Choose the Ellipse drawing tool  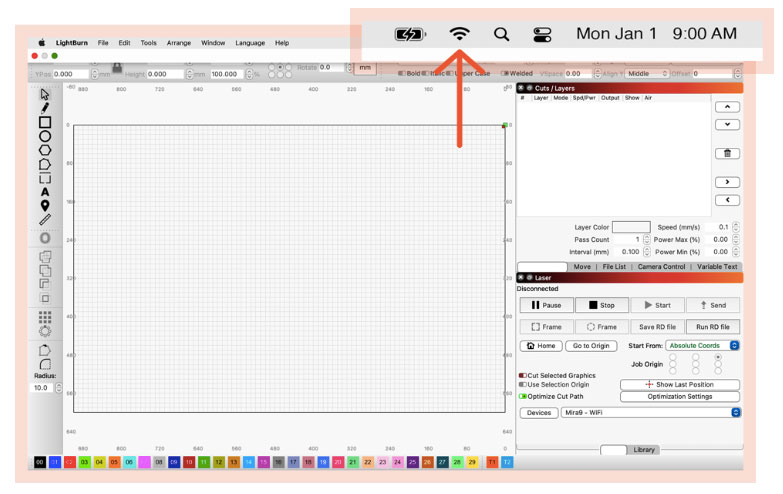[x=45, y=136]
